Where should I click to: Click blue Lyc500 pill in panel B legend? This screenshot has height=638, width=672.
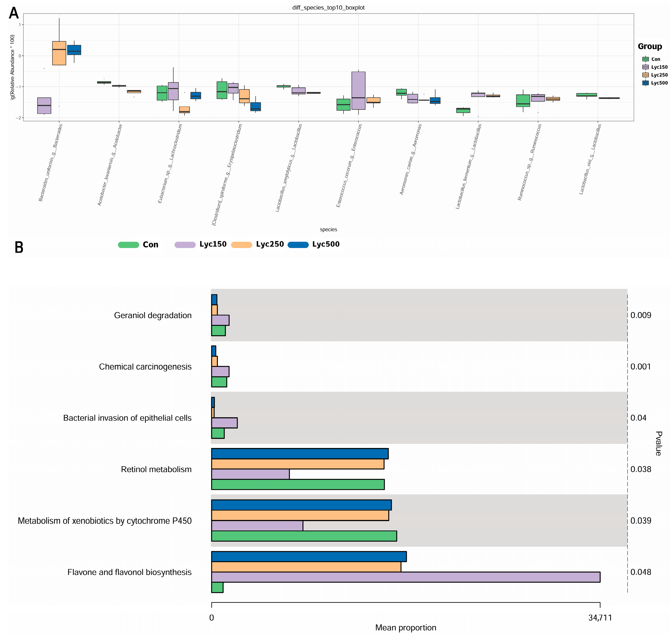[x=298, y=245]
